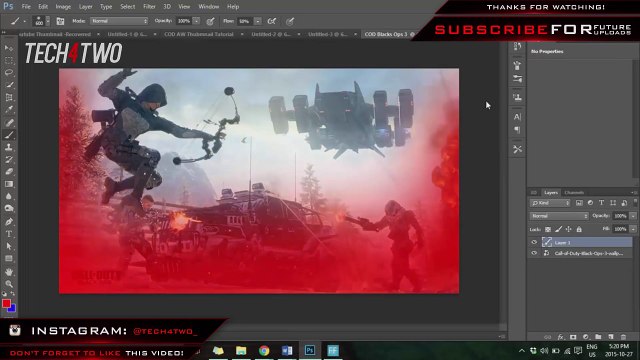The image size is (640, 360).
Task: Open the tool preset picker arrow
Action: (x=24, y=21)
